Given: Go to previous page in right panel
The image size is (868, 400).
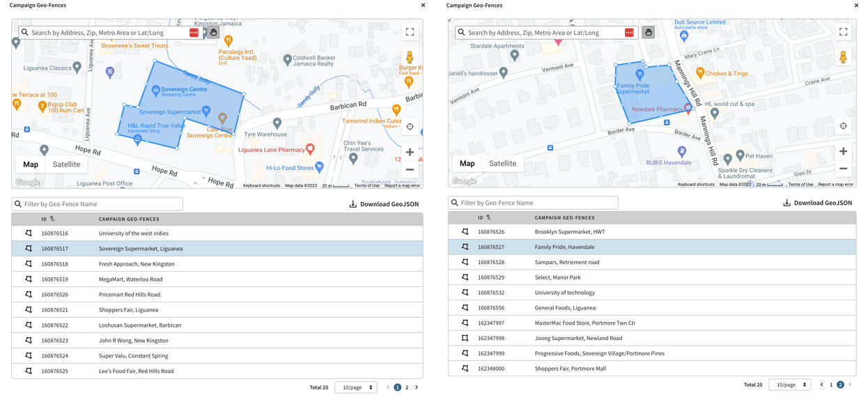Looking at the screenshot, I should pyautogui.click(x=821, y=385).
